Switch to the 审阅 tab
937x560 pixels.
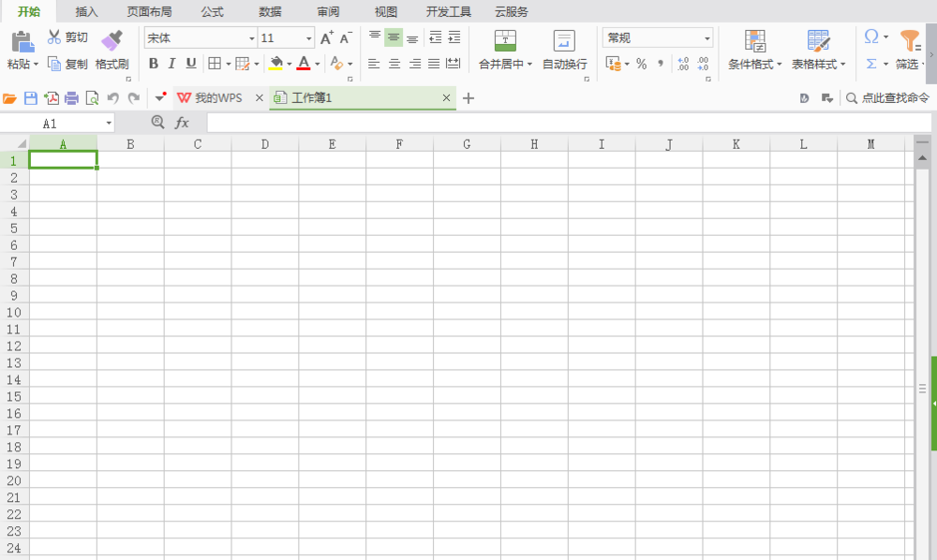pyautogui.click(x=328, y=11)
